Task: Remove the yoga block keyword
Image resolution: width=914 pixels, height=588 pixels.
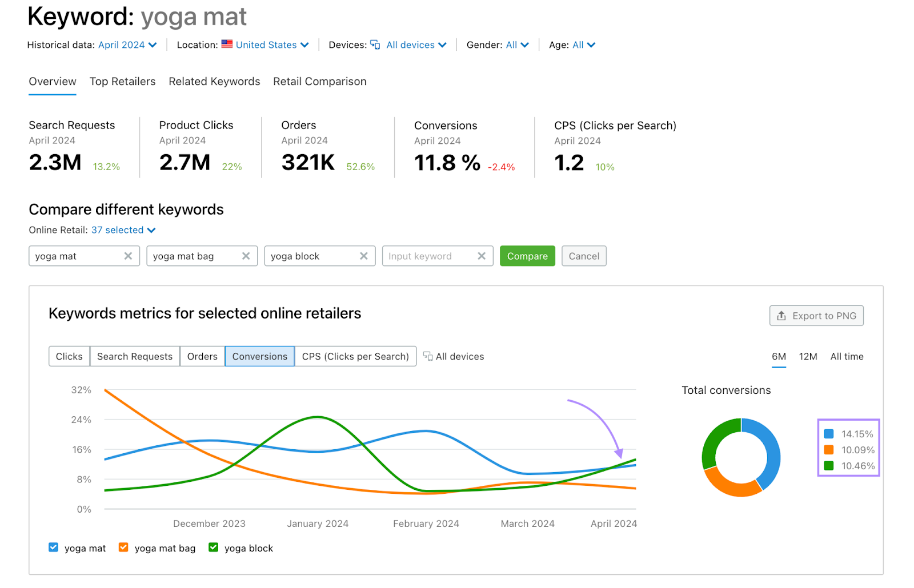Action: (363, 256)
